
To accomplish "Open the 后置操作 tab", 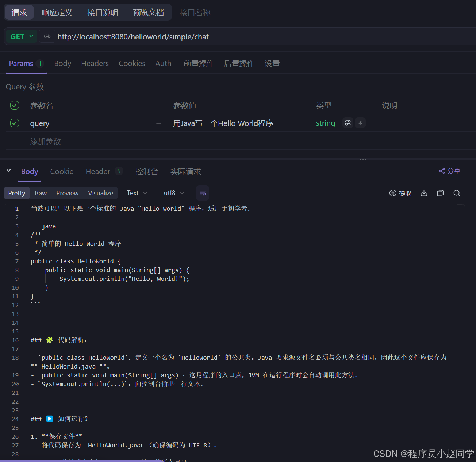I will click(239, 64).
